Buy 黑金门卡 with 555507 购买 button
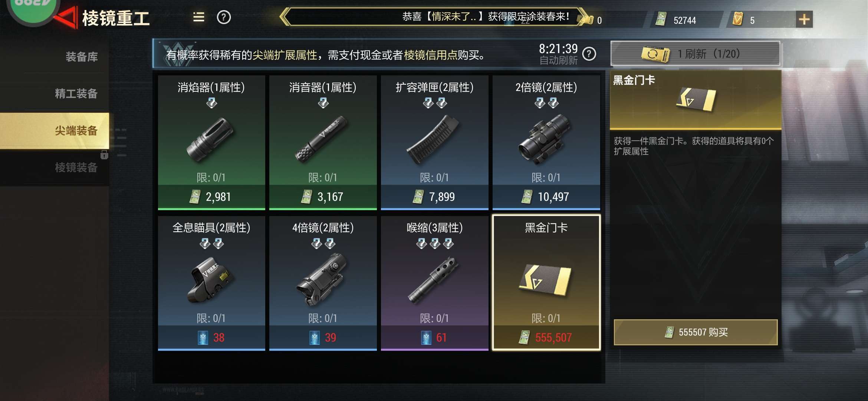This screenshot has height=401, width=868. [696, 332]
